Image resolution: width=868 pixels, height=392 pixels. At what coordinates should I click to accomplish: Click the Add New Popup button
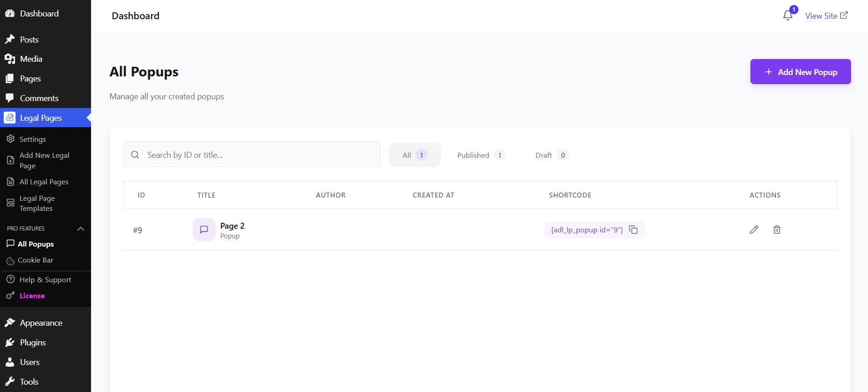point(800,72)
